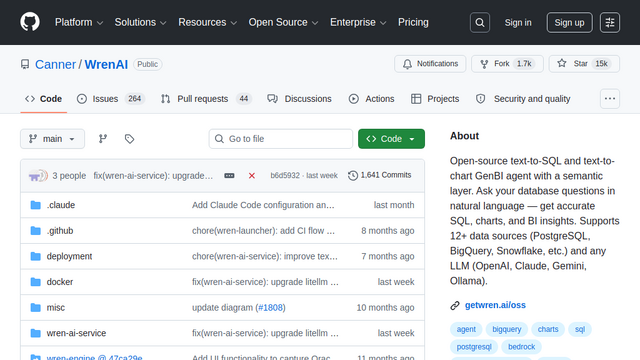Click the Star 15k button
This screenshot has width=640, height=360.
pos(584,64)
